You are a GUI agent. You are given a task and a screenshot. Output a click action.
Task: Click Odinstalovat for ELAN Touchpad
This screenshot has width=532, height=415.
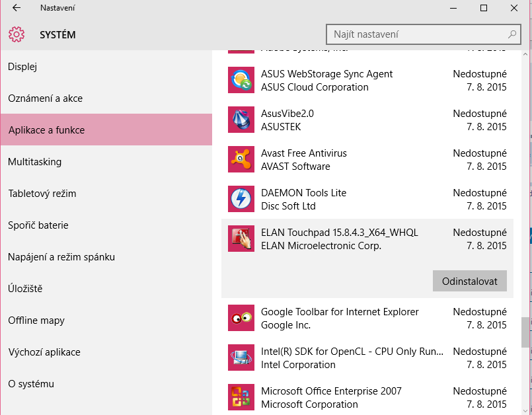coord(470,281)
